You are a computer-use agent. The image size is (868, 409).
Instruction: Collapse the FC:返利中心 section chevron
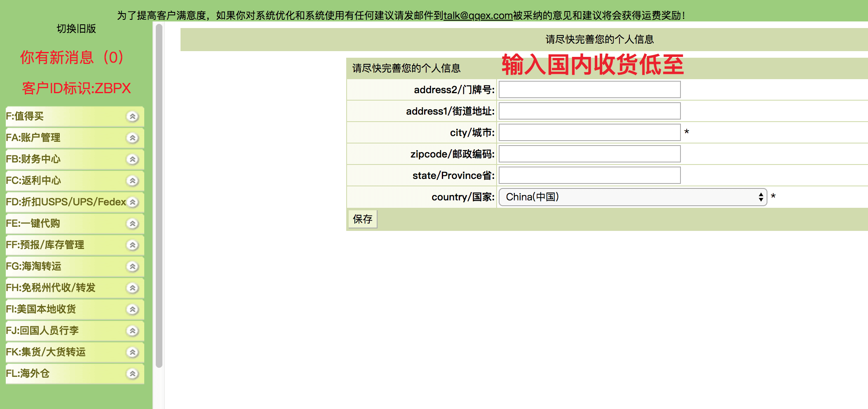[x=132, y=181]
